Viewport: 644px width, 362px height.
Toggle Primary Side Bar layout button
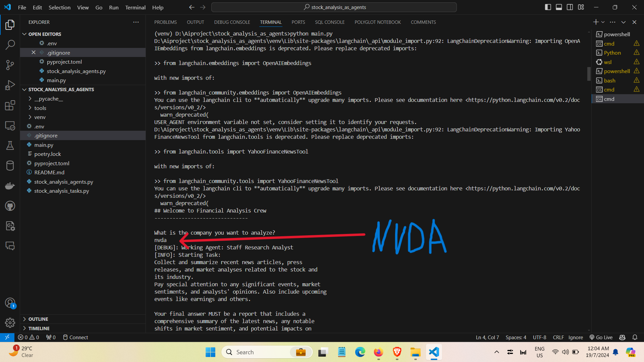[548, 7]
